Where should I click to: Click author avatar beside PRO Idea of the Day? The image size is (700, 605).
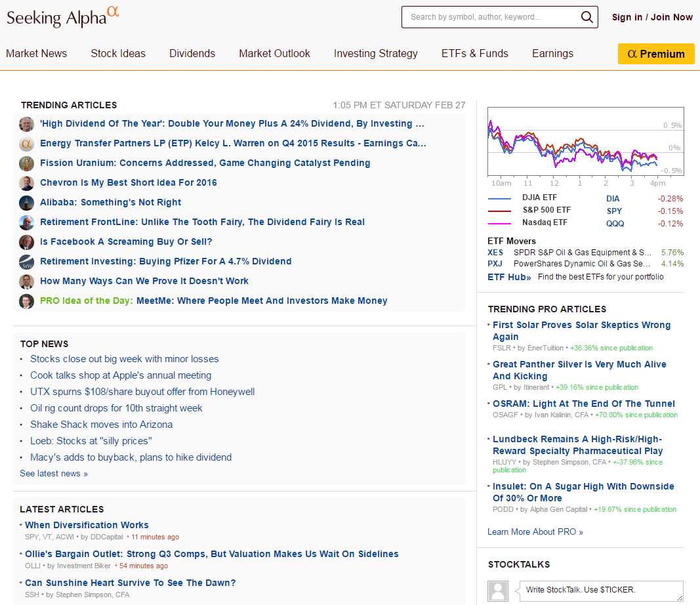pos(26,301)
